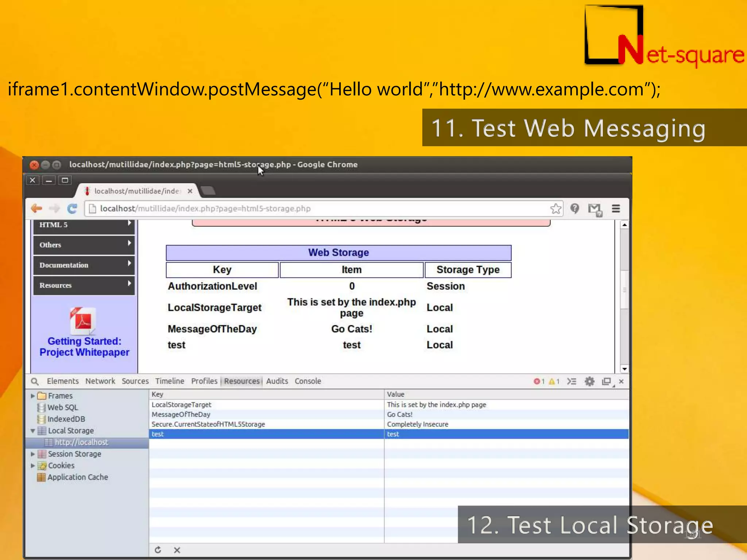
Task: Click the PDF whitepaper icon
Action: tap(83, 321)
